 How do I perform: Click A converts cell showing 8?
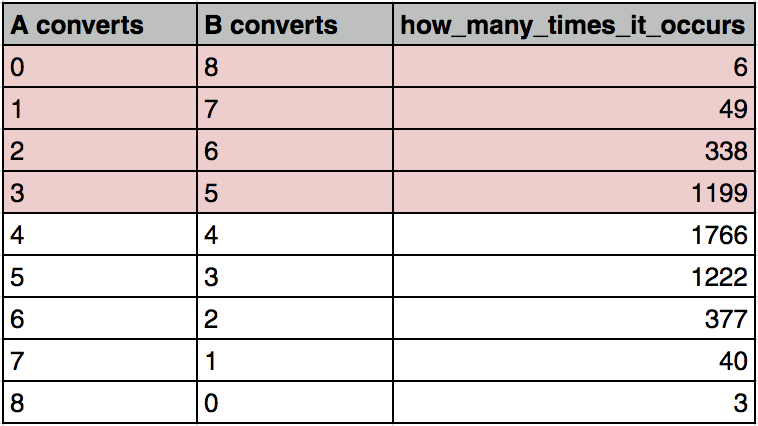pyautogui.click(x=100, y=402)
